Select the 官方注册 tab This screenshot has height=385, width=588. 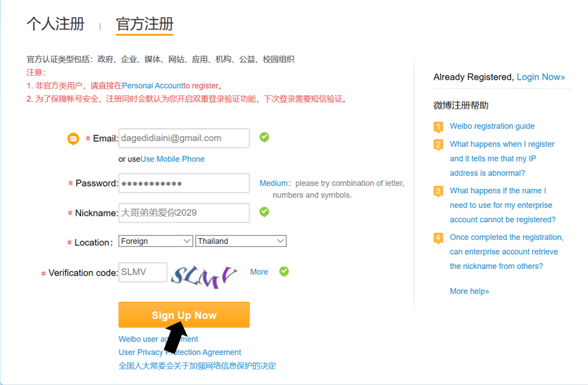click(x=145, y=24)
